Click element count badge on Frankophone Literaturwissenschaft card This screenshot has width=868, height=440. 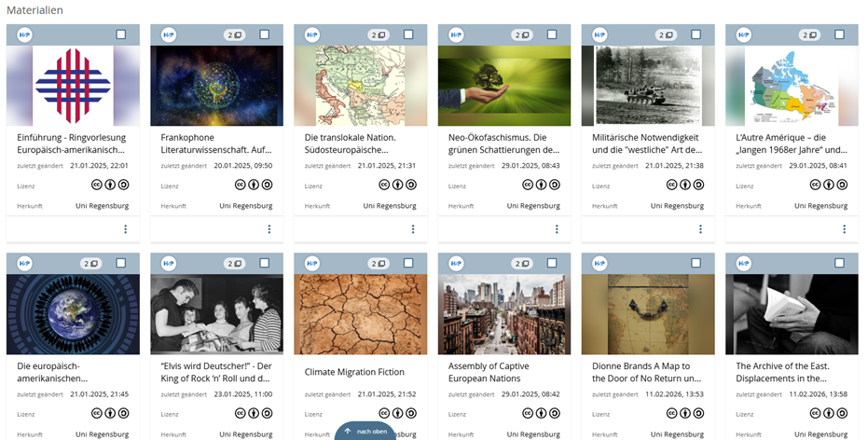234,35
